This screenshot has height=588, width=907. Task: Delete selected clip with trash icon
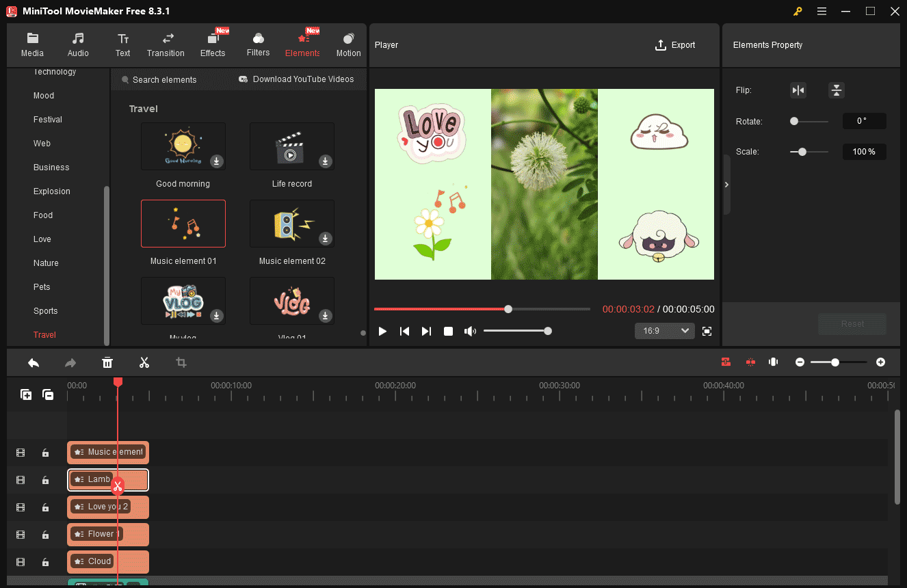107,362
